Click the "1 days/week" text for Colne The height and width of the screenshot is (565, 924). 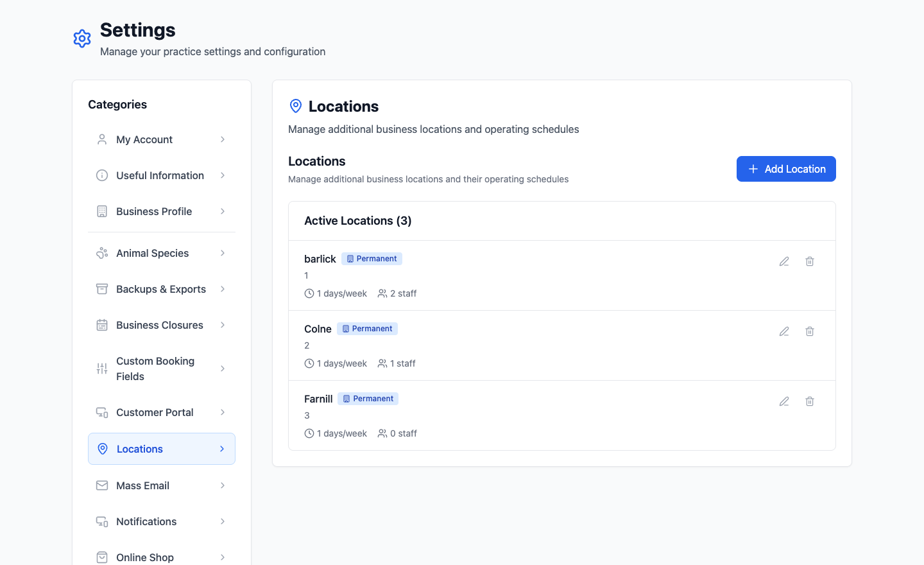coord(342,363)
